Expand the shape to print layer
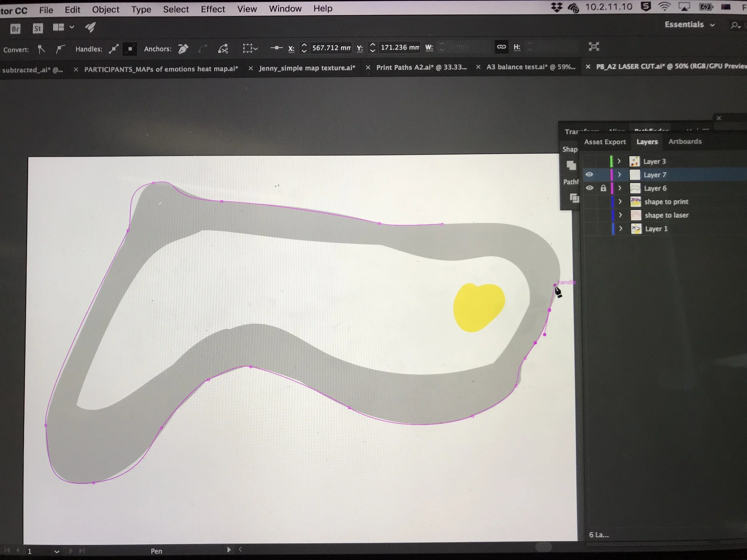 point(620,202)
